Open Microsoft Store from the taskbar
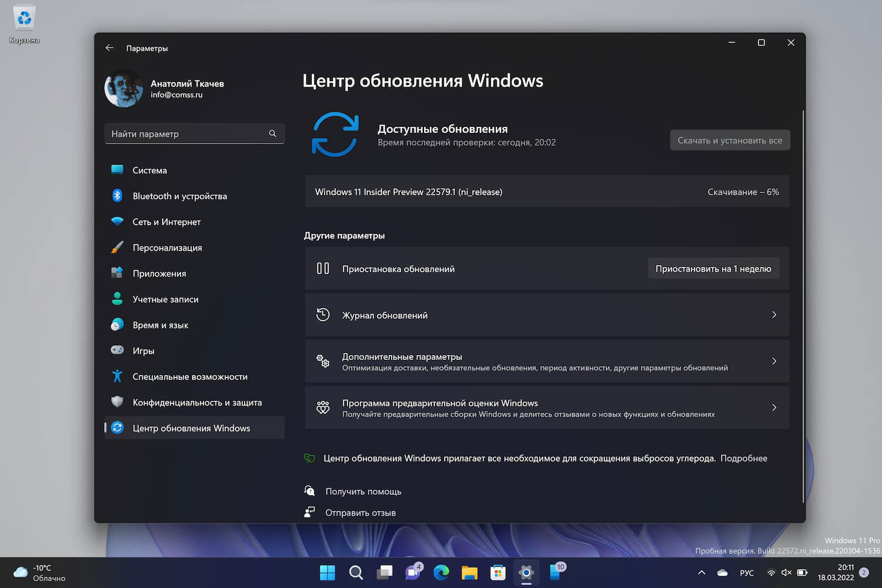Screen dimensions: 882x588 click(497, 572)
